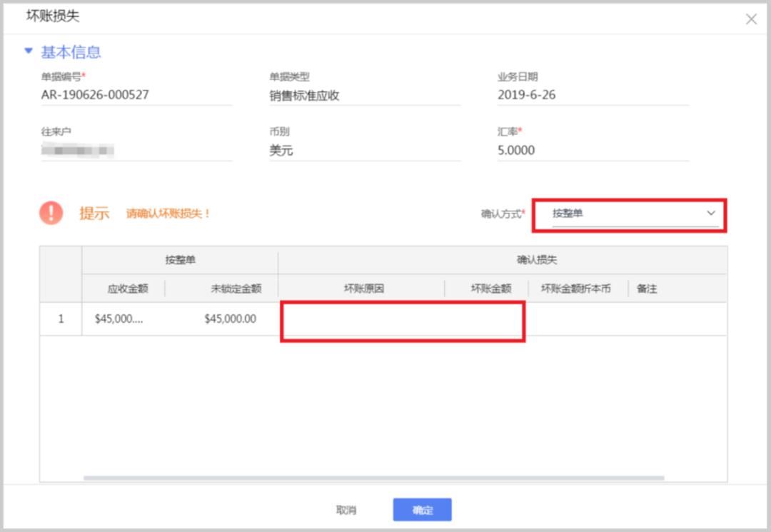This screenshot has width=771, height=532.
Task: Close the 坏账损失 dialog
Action: (x=750, y=19)
